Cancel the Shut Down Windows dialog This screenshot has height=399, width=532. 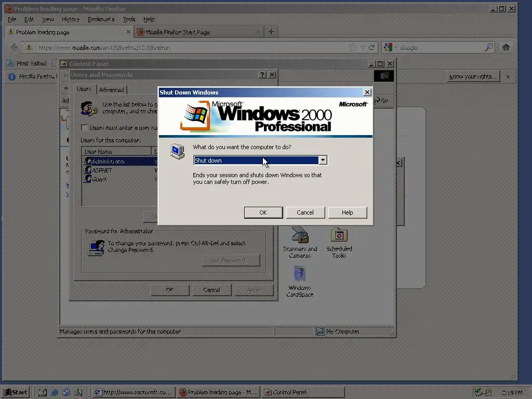[305, 212]
